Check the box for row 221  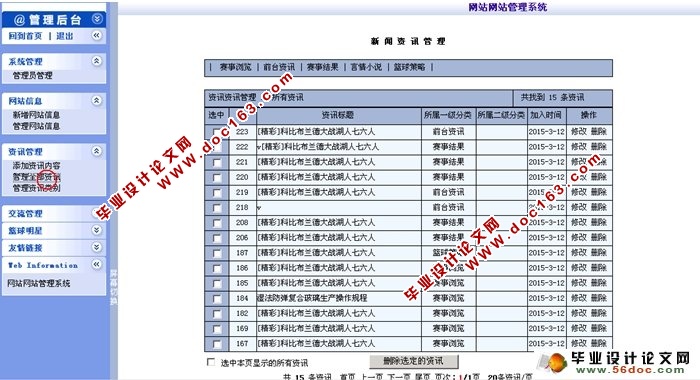pyautogui.click(x=217, y=162)
